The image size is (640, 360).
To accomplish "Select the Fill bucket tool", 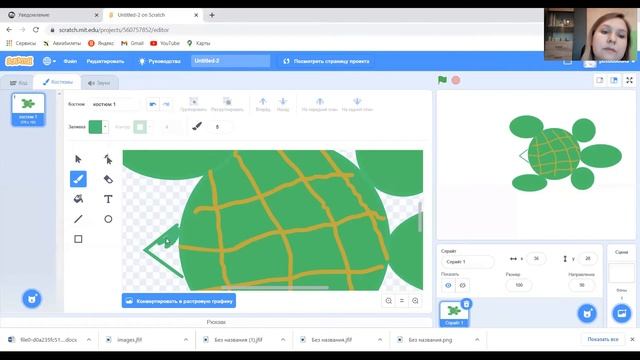I will point(78,199).
